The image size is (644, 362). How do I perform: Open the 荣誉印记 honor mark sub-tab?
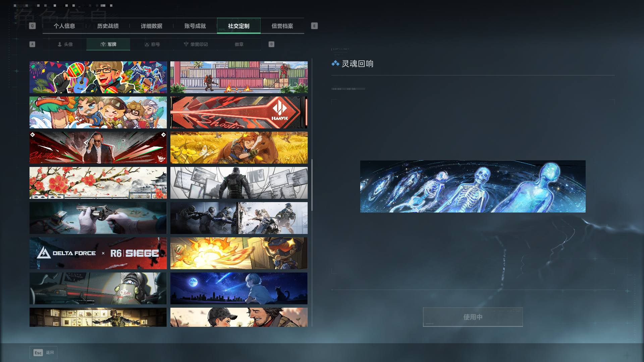196,44
